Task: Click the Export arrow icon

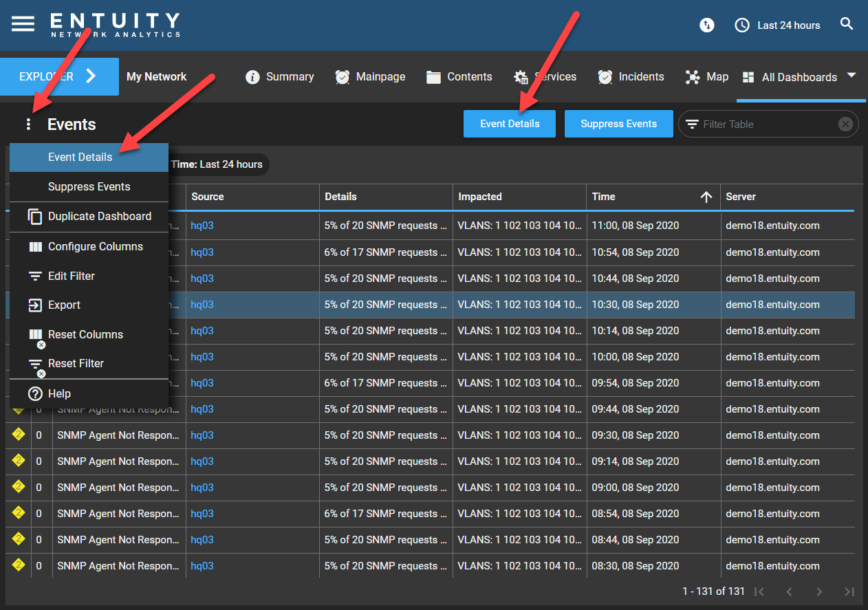Action: (35, 305)
